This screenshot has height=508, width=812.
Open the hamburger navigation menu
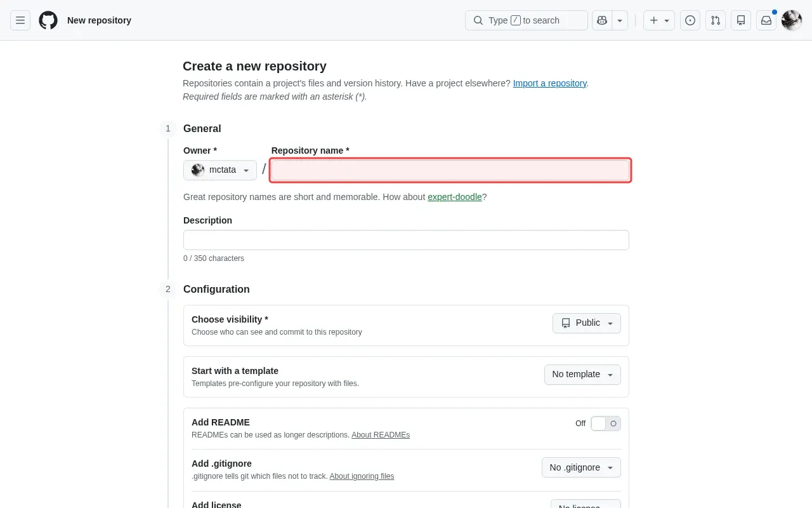click(20, 20)
